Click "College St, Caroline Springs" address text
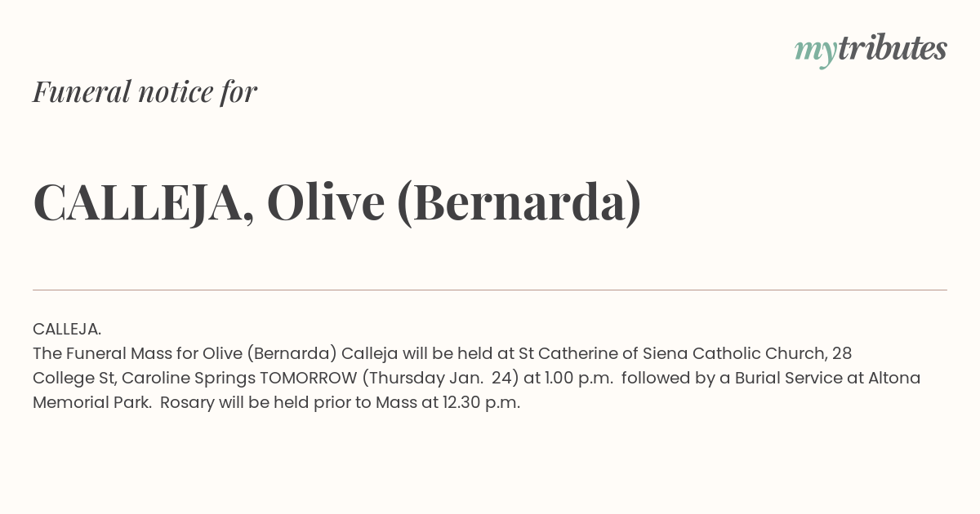 click(x=144, y=378)
